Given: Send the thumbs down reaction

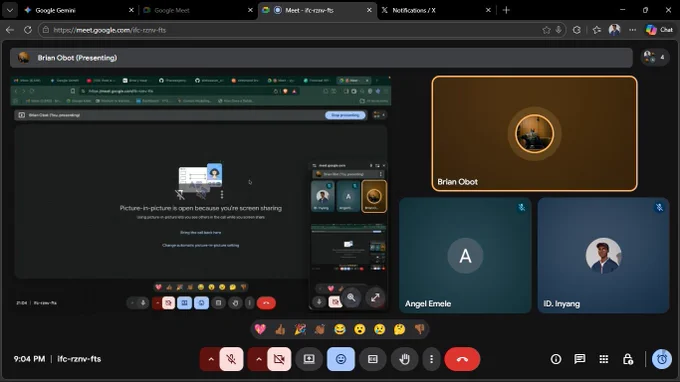Looking at the screenshot, I should click(419, 329).
